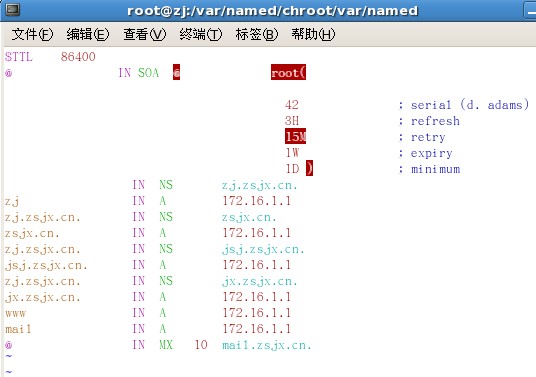Viewport: 536px width, 377px height.
Task: Place cursor on the SOA keyword
Action: click(x=148, y=72)
